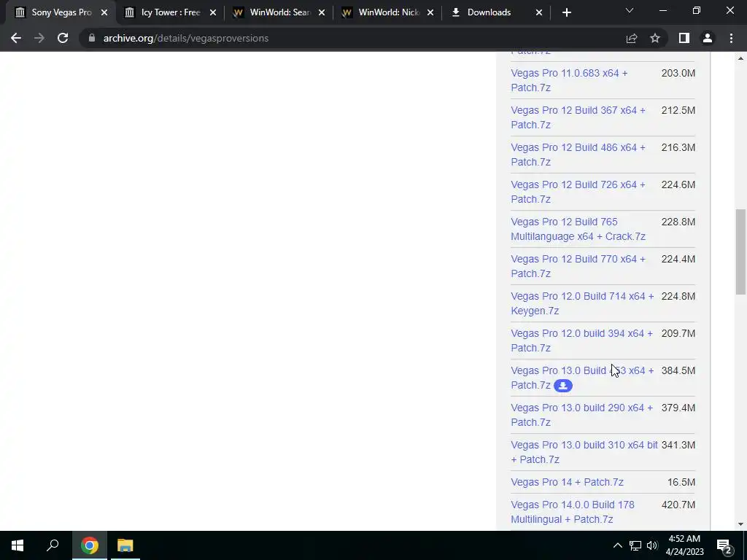
Task: Close the WinWorld Search tab
Action: (x=322, y=12)
